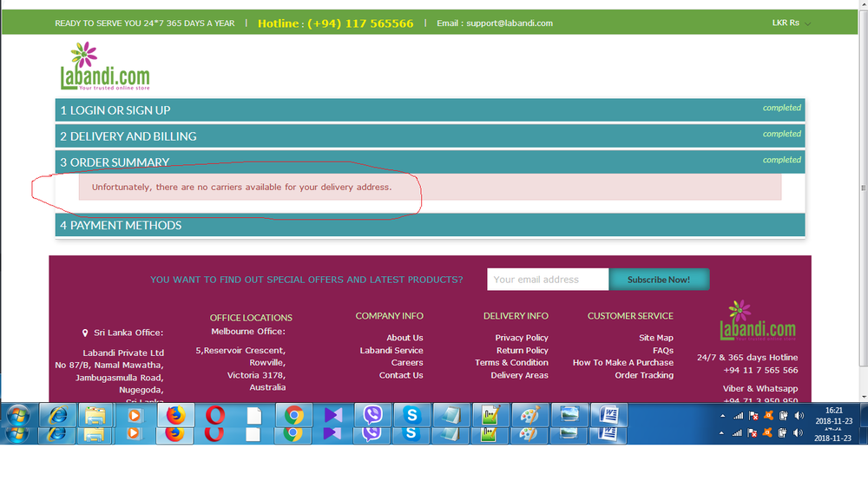
Task: Open the Site Map link
Action: (656, 337)
